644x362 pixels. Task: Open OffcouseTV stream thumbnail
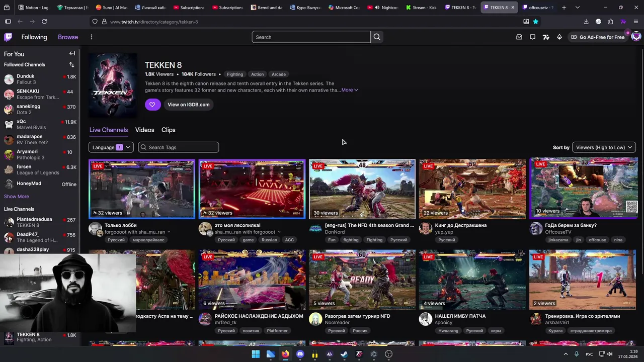(x=584, y=188)
